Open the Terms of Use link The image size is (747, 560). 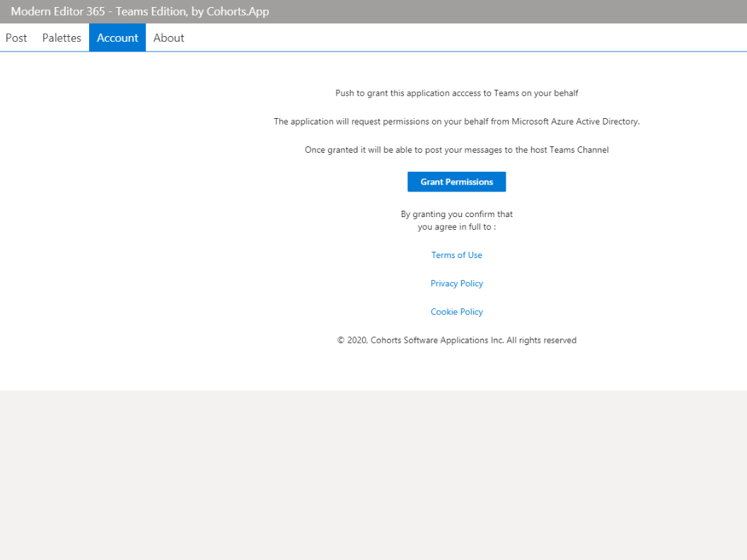456,255
